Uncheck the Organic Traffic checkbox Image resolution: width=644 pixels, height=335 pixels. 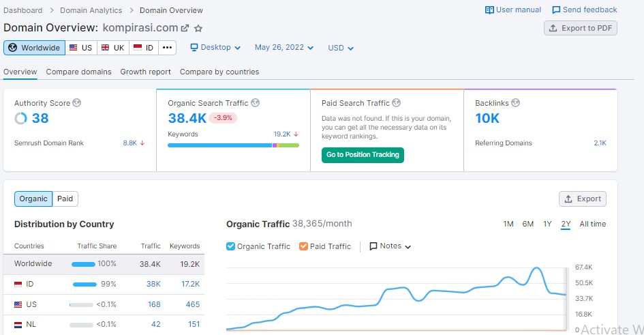[230, 246]
